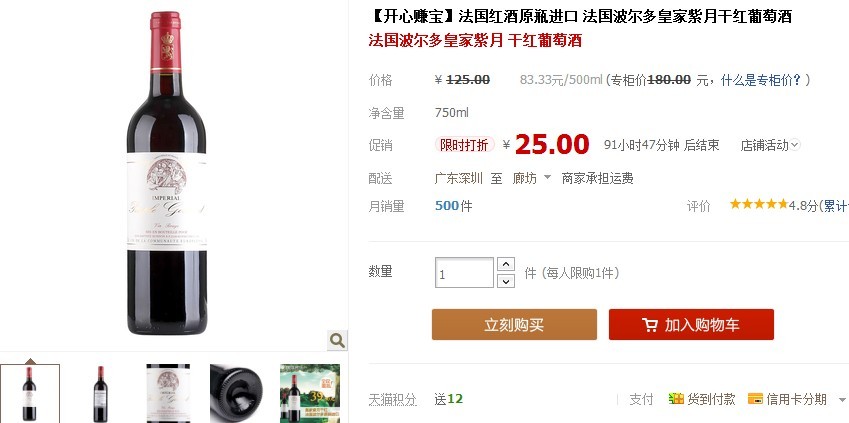The height and width of the screenshot is (423, 849).
Task: Click the 限时打折 promotion tag
Action: 465,145
